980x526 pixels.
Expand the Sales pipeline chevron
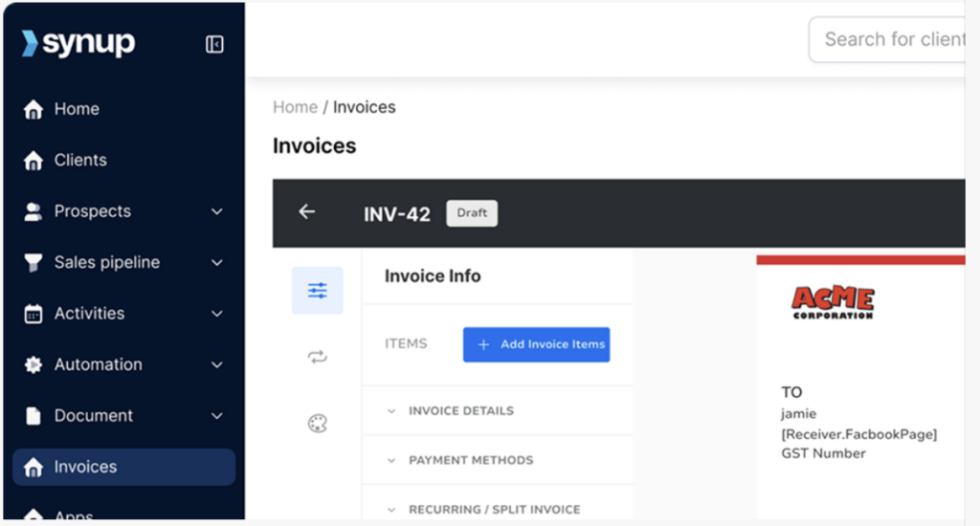point(217,263)
